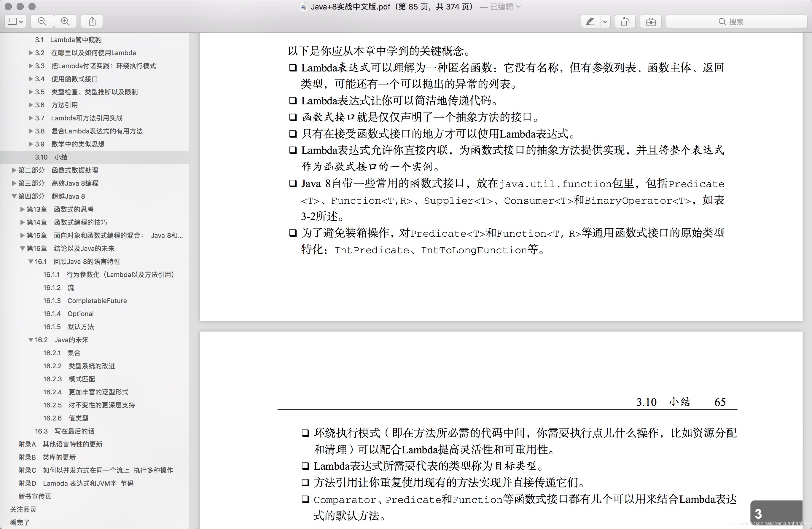Go to 16.1.5 默认方法

(x=68, y=327)
